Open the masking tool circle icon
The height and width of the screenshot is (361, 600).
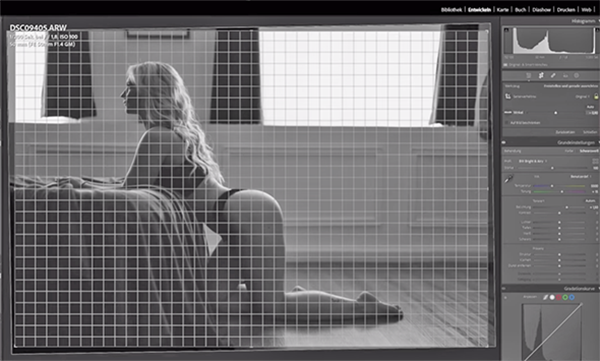click(x=577, y=75)
